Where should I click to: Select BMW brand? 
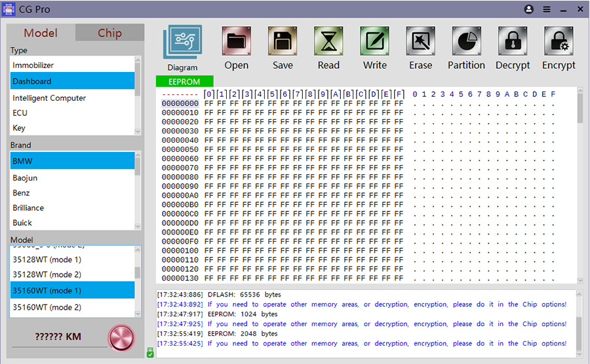(x=72, y=161)
